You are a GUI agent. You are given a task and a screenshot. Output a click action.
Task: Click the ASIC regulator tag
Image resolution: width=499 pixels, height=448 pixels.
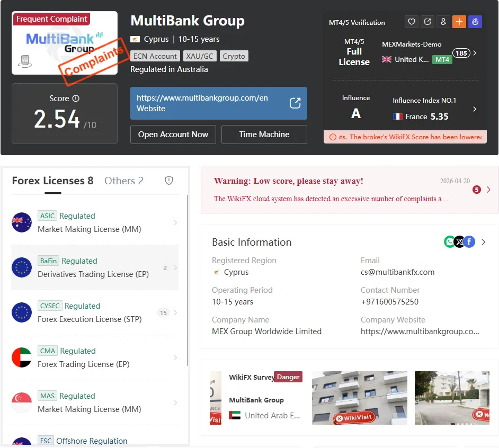[47, 216]
